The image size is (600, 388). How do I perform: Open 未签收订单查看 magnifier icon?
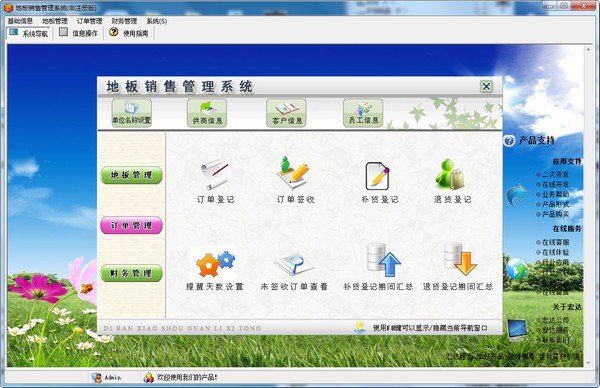coord(294,264)
